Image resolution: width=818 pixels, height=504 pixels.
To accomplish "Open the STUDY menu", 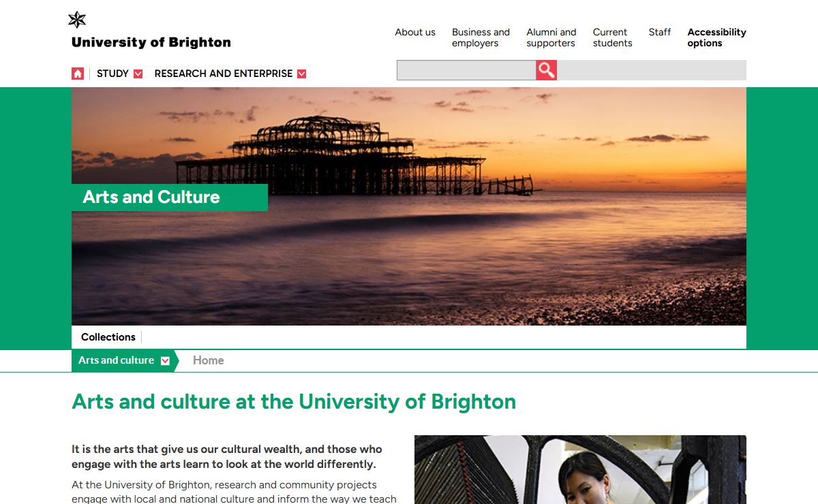I will (x=112, y=74).
